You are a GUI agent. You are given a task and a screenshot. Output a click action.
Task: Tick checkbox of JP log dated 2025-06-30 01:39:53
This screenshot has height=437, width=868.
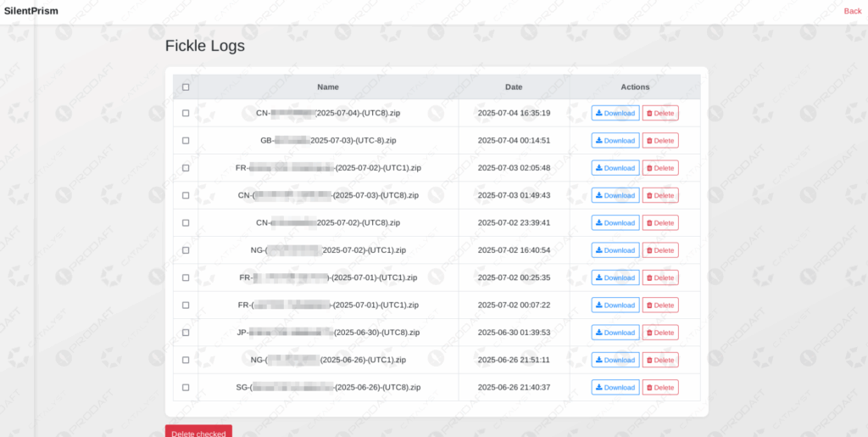tap(186, 333)
